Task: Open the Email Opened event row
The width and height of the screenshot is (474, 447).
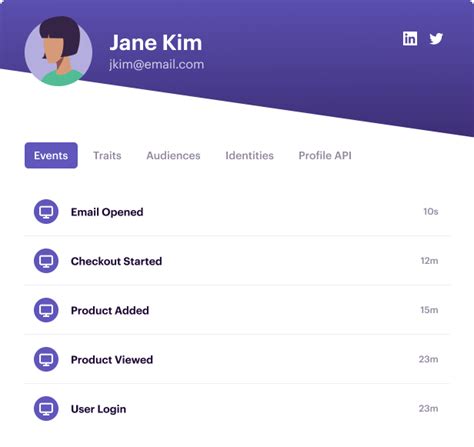Action: [237, 212]
